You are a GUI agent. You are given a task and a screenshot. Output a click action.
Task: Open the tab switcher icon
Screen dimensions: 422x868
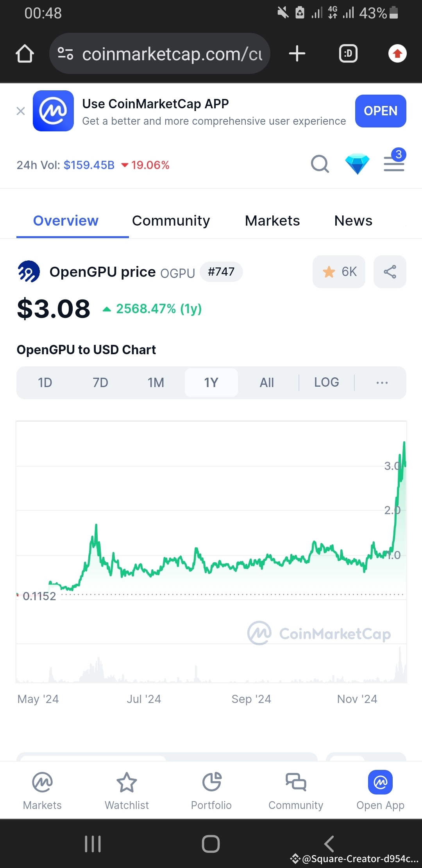[348, 54]
